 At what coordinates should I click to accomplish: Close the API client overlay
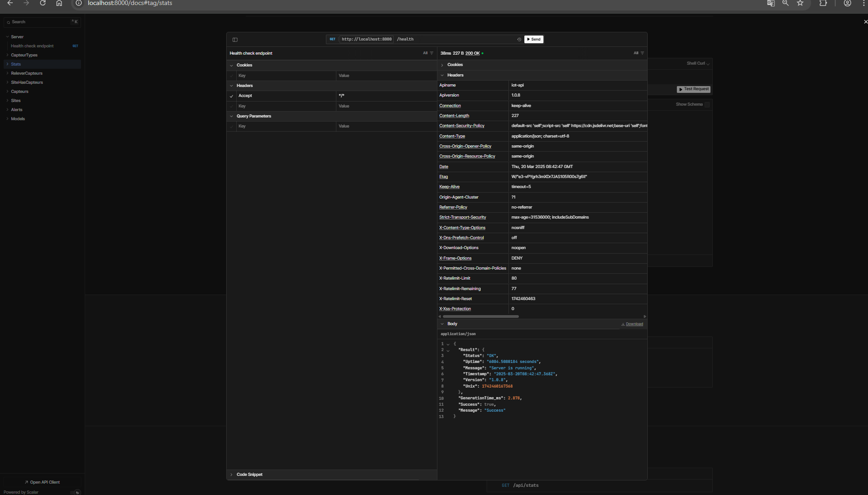pos(865,22)
